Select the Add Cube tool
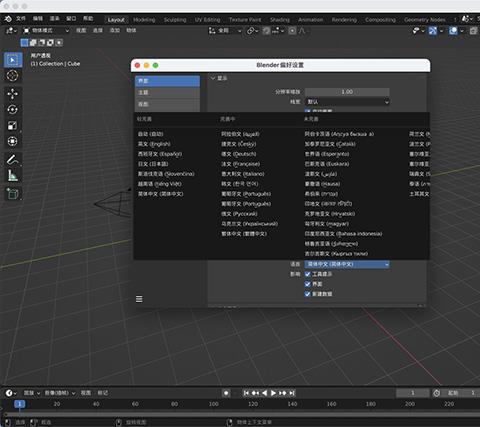The image size is (480, 427). (13, 194)
